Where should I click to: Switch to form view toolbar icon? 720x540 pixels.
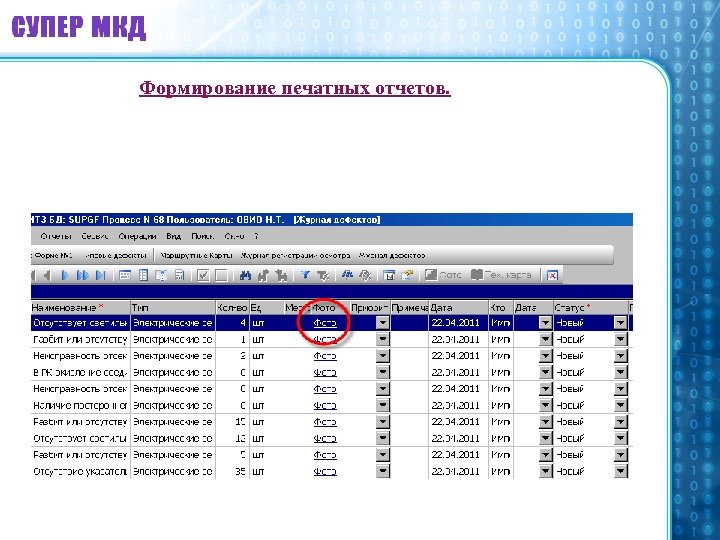coord(125,276)
